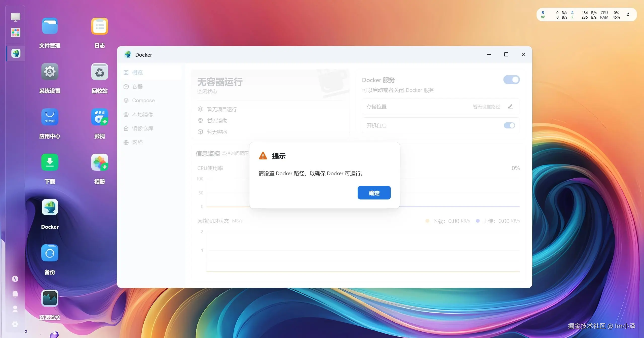The height and width of the screenshot is (338, 644).
Task: Open the 日志 app from the desktop
Action: pyautogui.click(x=99, y=26)
